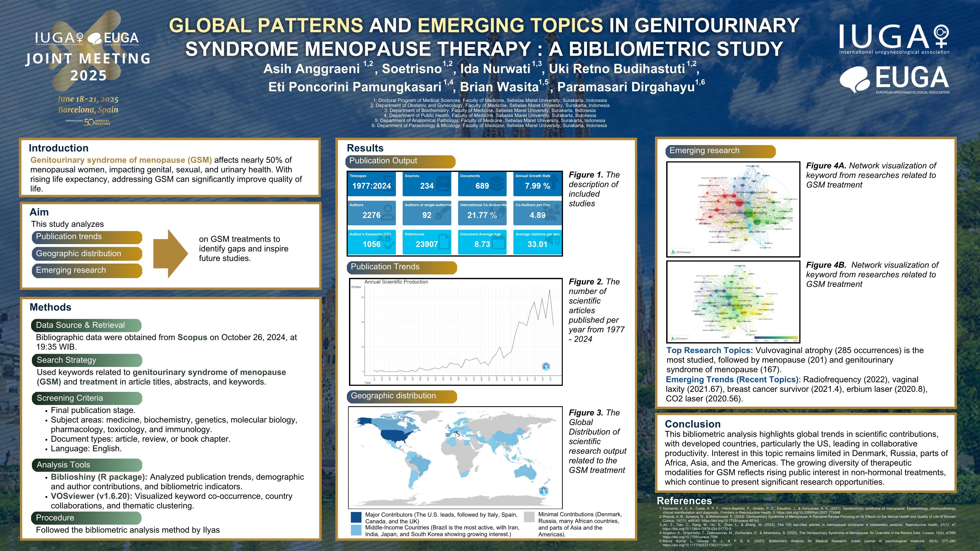980x551 pixels.
Task: Click the Methods heading
Action: pos(51,307)
